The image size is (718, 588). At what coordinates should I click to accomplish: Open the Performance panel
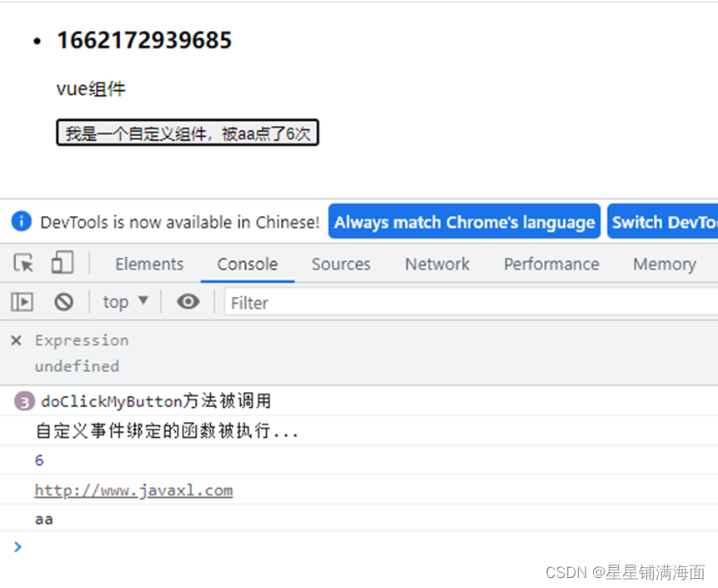pyautogui.click(x=550, y=264)
